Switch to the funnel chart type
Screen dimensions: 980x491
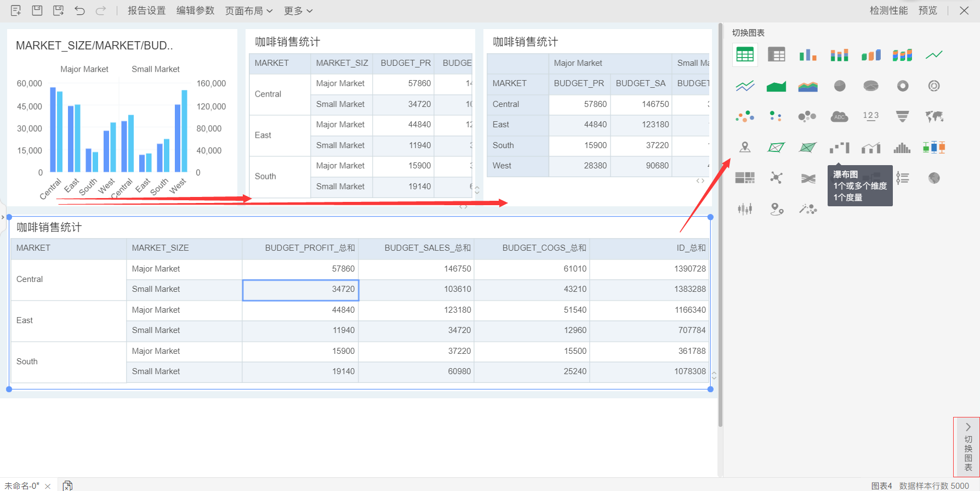tap(902, 116)
